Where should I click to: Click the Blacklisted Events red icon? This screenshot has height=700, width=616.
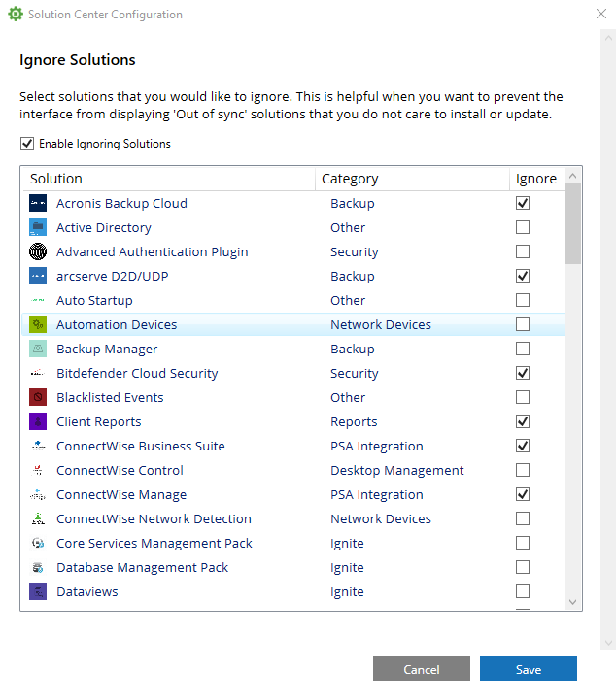(38, 398)
